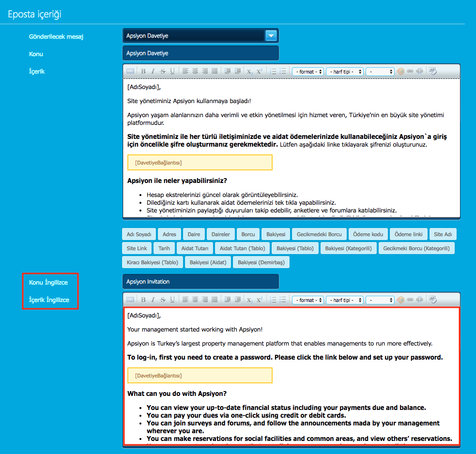Insert Daire variable tag

tap(194, 234)
